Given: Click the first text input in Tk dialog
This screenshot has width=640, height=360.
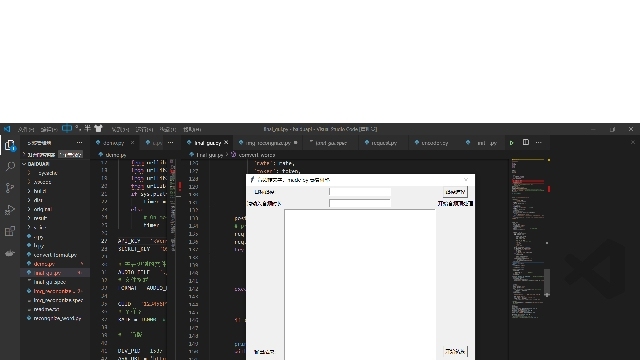Looking at the screenshot, I should pos(360,192).
